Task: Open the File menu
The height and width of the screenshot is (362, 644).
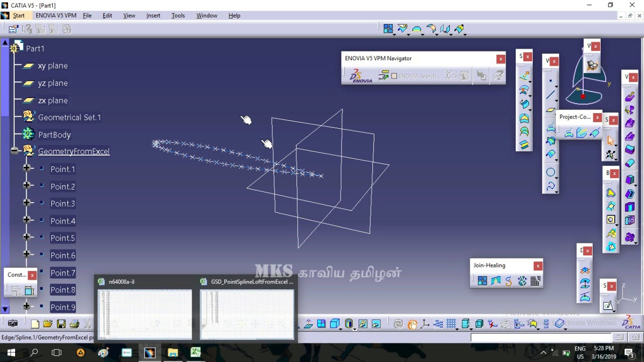Action: coord(87,16)
